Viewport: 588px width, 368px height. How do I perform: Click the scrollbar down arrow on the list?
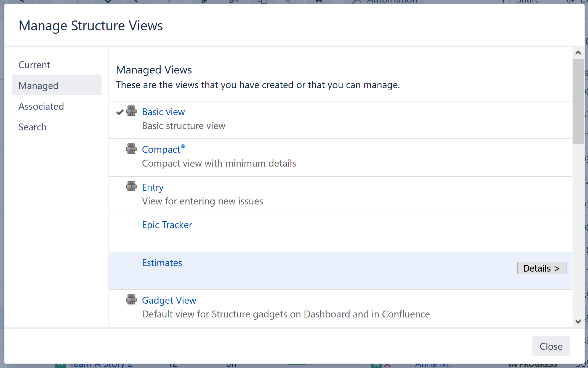pos(578,321)
